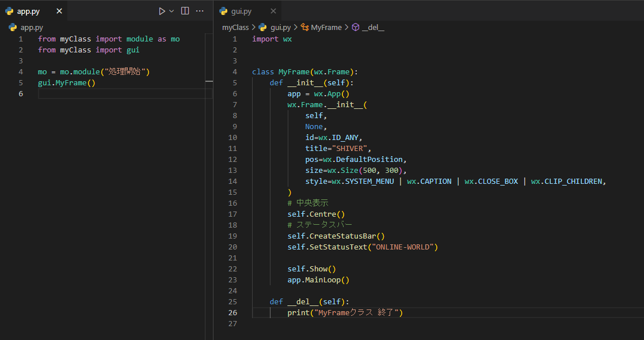
Task: Open the run options dropdown arrow
Action: click(x=172, y=11)
